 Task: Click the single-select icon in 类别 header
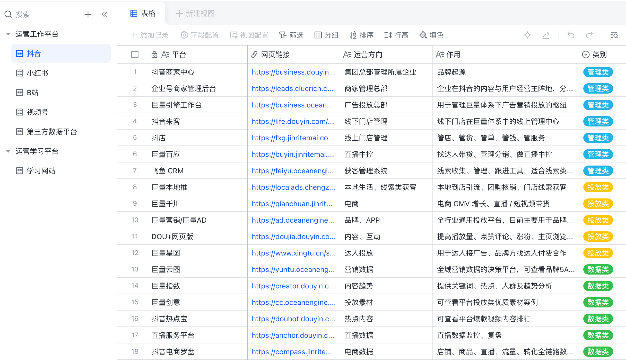[586, 54]
